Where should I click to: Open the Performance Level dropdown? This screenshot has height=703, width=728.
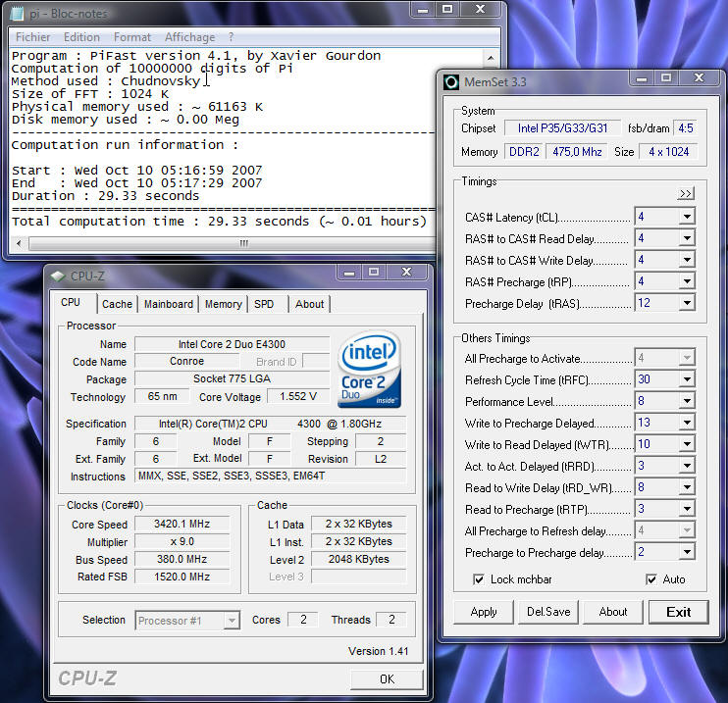pos(687,401)
